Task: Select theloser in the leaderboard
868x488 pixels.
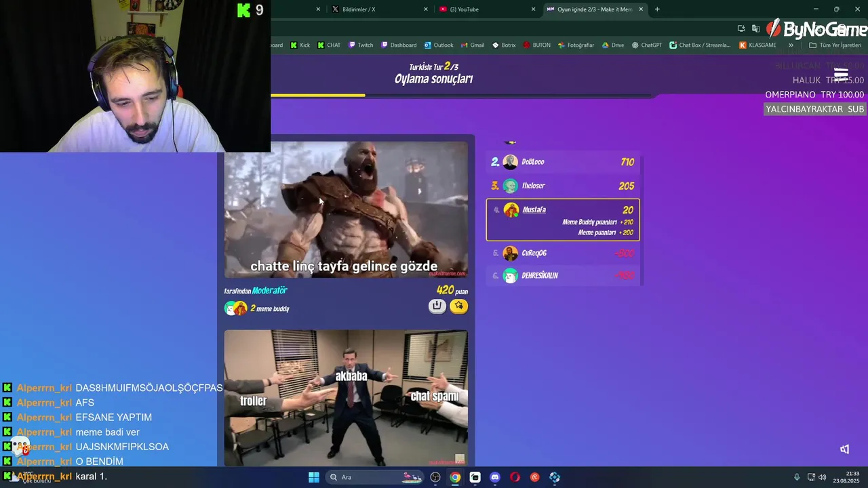Action: pos(563,186)
